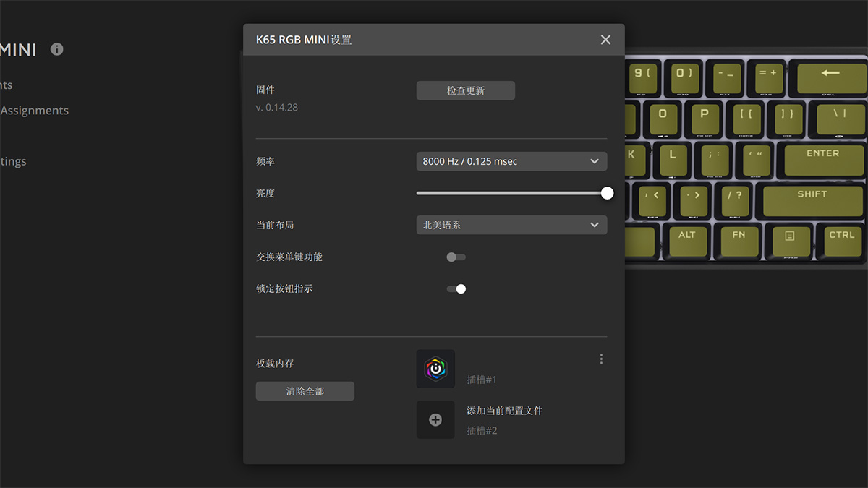Click the \ | key on keyboard preview
Viewport: 868px width, 488px height.
(839, 118)
